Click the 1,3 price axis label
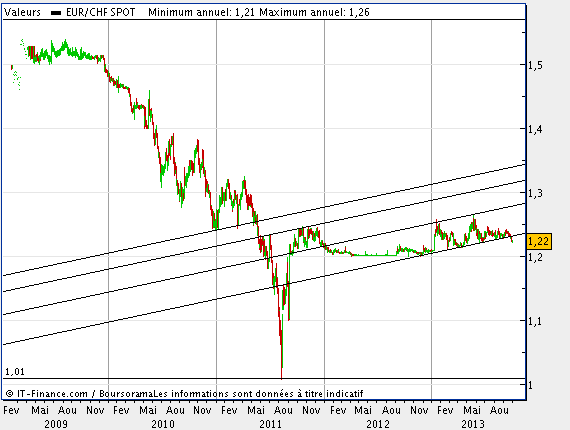The height and width of the screenshot is (430, 570). point(535,193)
